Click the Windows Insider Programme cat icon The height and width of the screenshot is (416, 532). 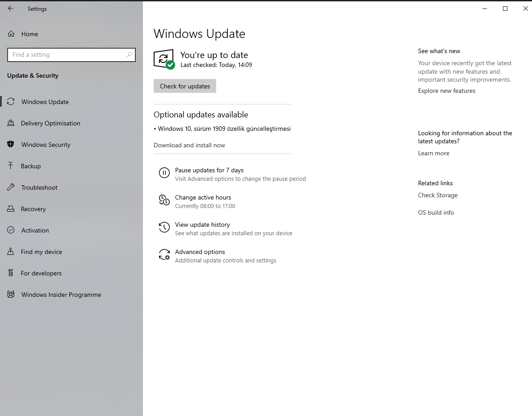(x=11, y=294)
